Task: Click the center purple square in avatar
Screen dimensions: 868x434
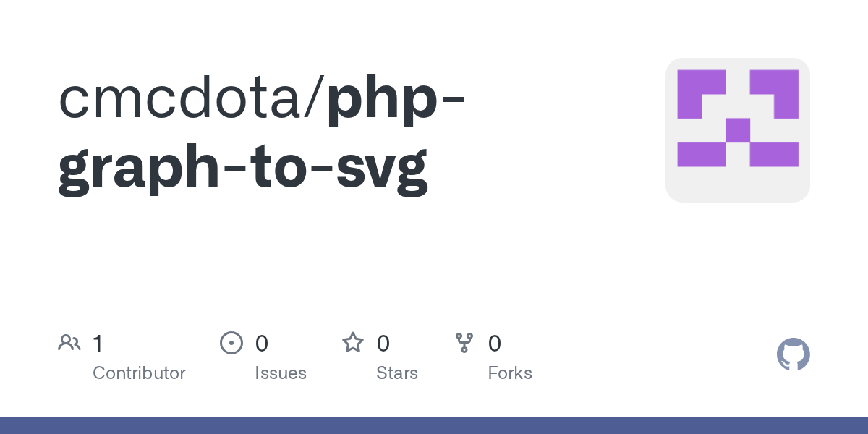Action: point(738,130)
